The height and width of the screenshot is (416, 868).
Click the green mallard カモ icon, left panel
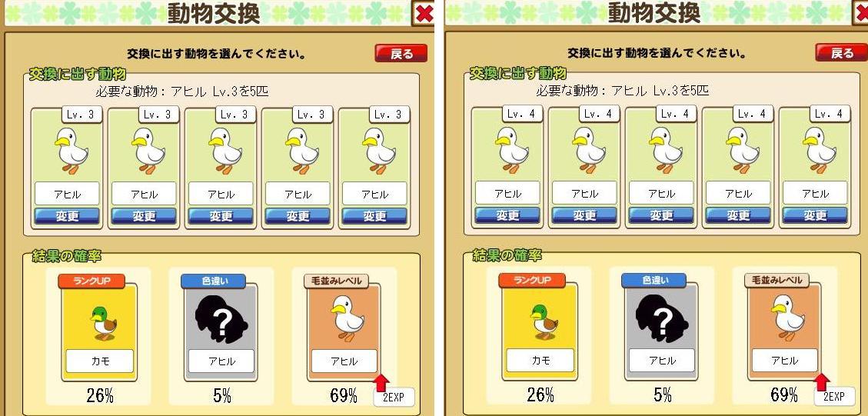point(104,324)
